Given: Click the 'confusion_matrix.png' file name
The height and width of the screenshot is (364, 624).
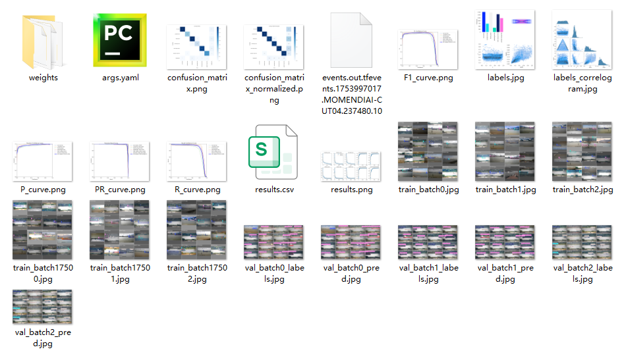Looking at the screenshot, I should pos(197,83).
